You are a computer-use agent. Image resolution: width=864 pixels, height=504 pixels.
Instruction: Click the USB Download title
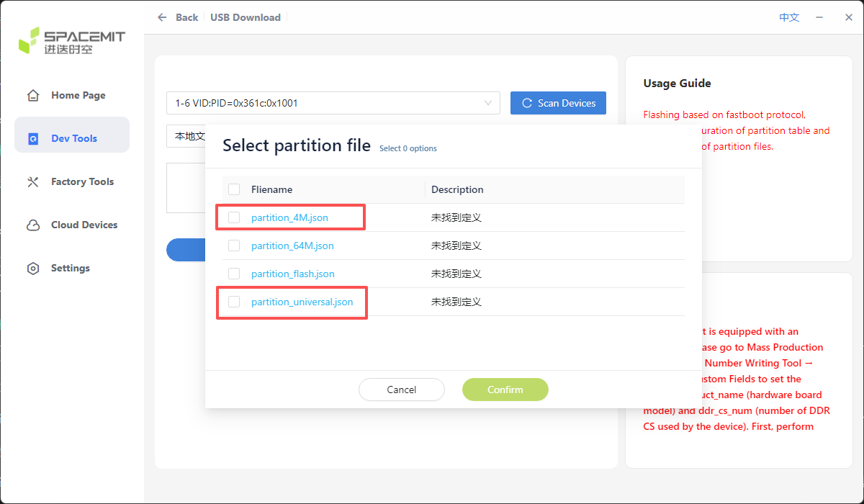click(246, 17)
